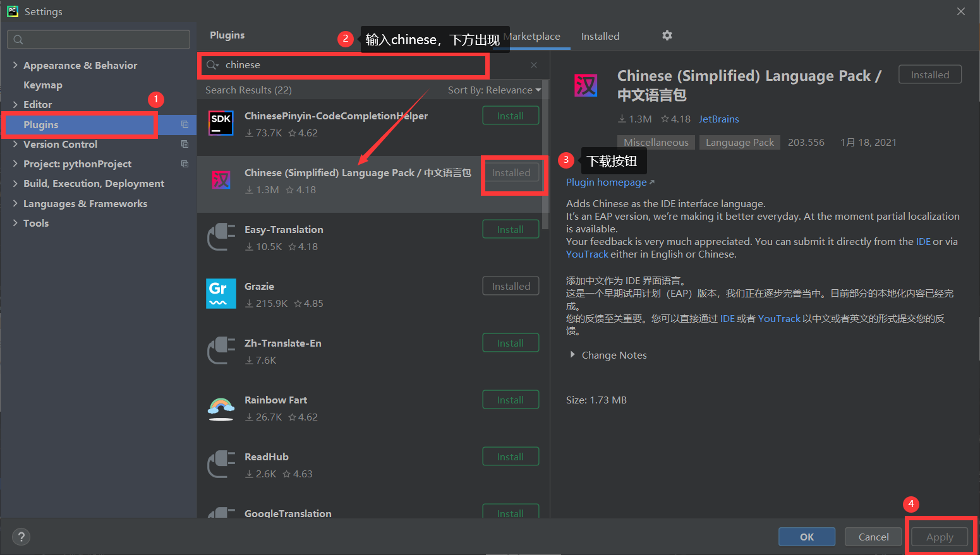
Task: Expand Appearance & Behavior settings
Action: tap(15, 65)
